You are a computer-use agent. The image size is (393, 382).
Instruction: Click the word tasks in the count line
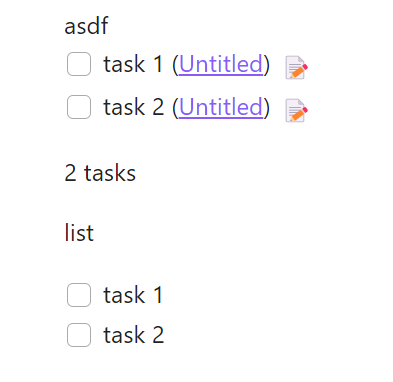(110, 173)
